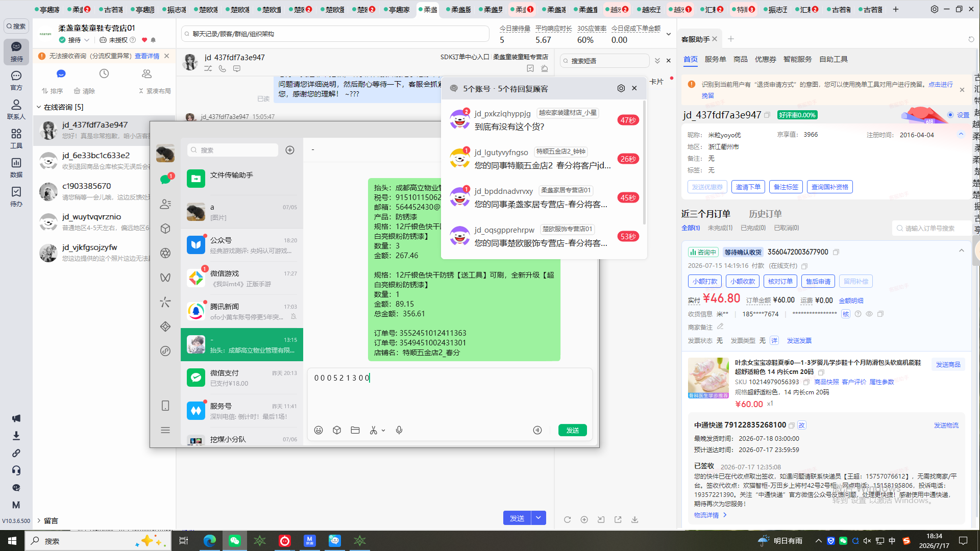Open the 接待 status dropdown
The image size is (980, 551).
[75, 40]
